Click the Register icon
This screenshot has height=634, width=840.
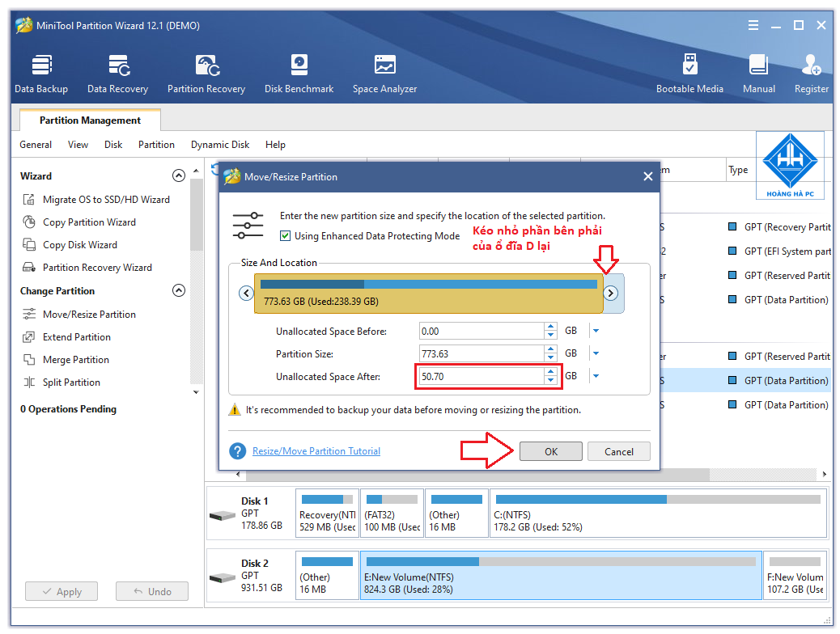tap(811, 73)
